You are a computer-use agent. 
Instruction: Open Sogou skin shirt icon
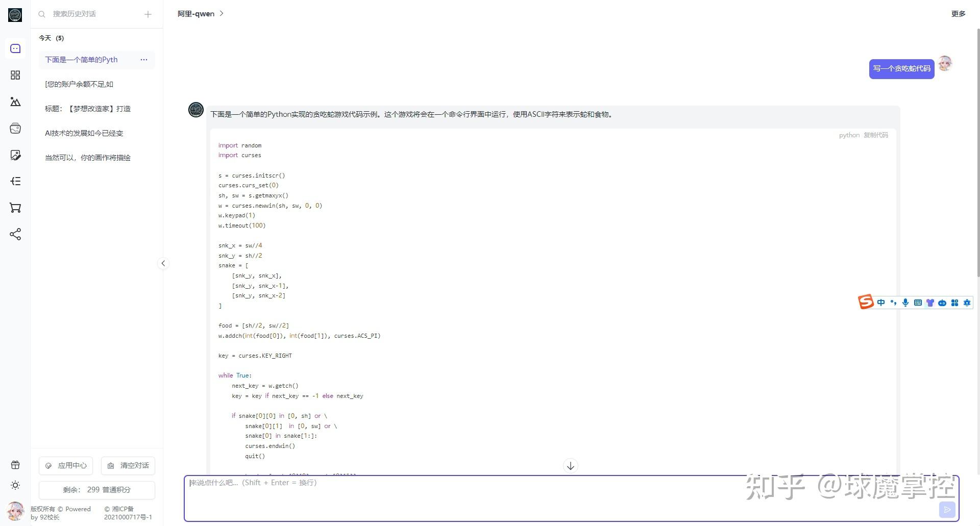pyautogui.click(x=930, y=303)
